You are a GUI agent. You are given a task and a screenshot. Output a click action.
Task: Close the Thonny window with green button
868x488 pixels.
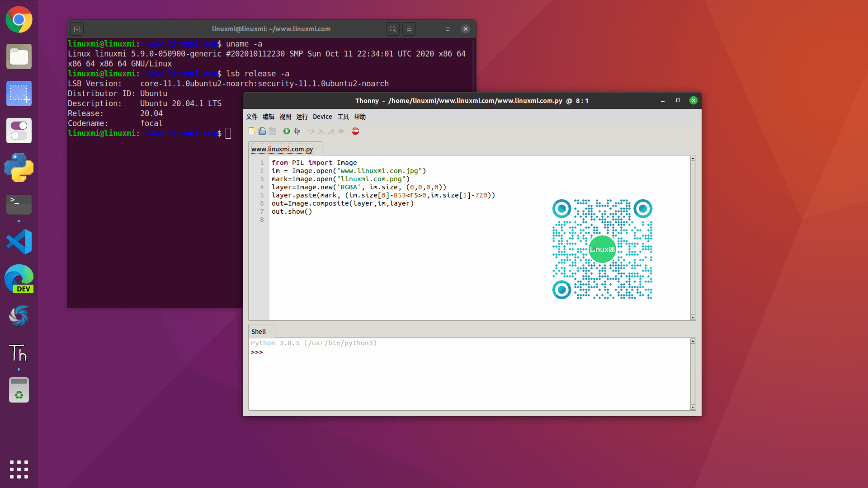[693, 100]
